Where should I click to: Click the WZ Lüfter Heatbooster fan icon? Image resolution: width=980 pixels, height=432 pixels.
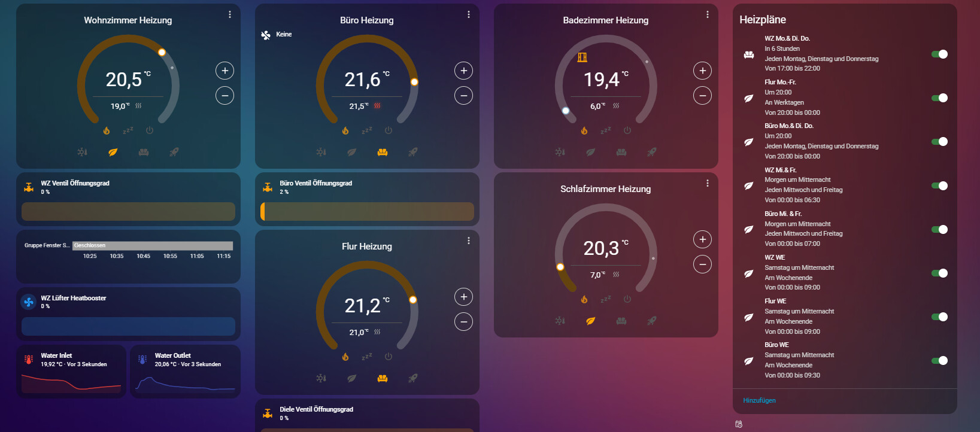point(29,302)
